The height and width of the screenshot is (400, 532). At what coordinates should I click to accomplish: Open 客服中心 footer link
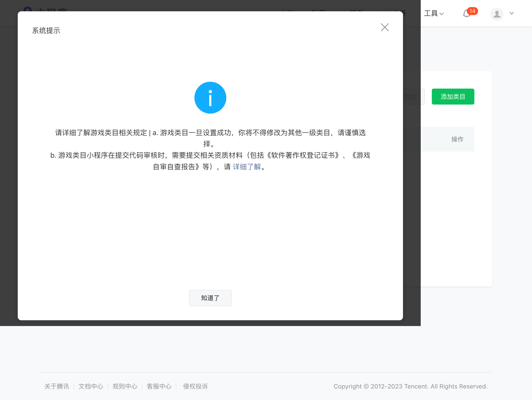click(159, 386)
